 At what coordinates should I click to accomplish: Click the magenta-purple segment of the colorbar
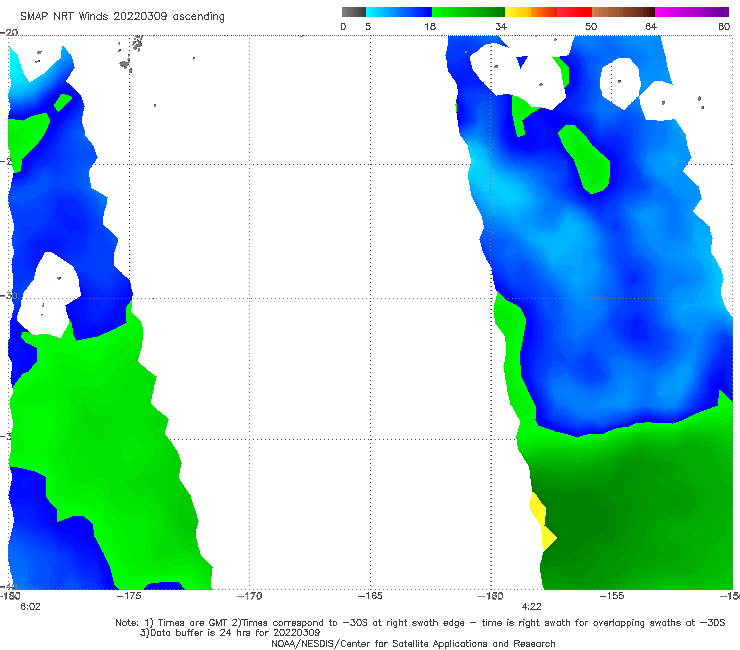pyautogui.click(x=692, y=12)
